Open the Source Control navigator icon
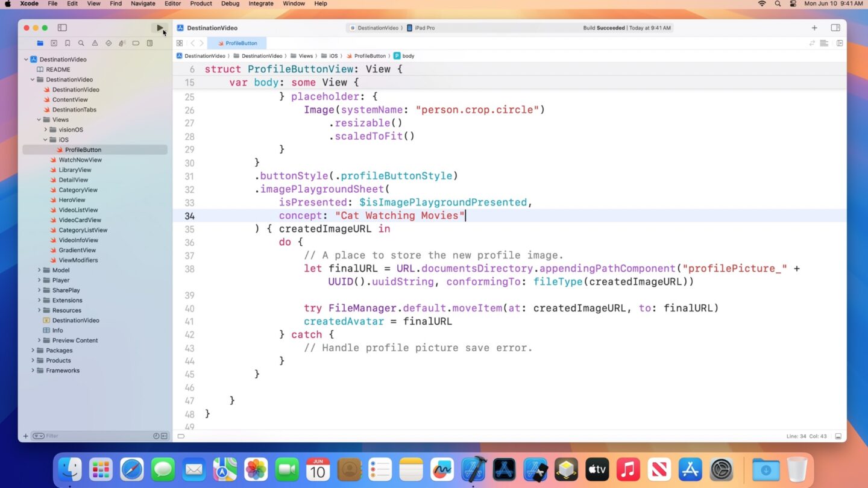Image resolution: width=868 pixels, height=488 pixels. point(54,43)
